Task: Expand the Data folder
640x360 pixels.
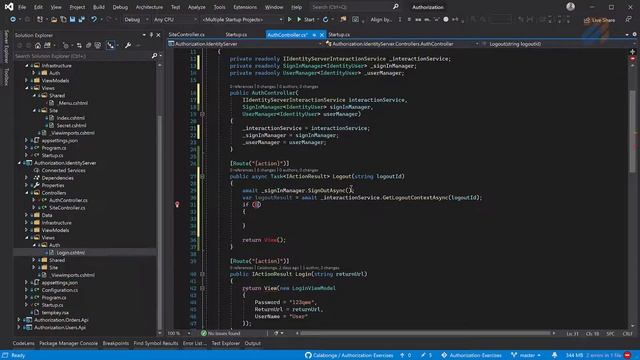Action: click(x=27, y=215)
